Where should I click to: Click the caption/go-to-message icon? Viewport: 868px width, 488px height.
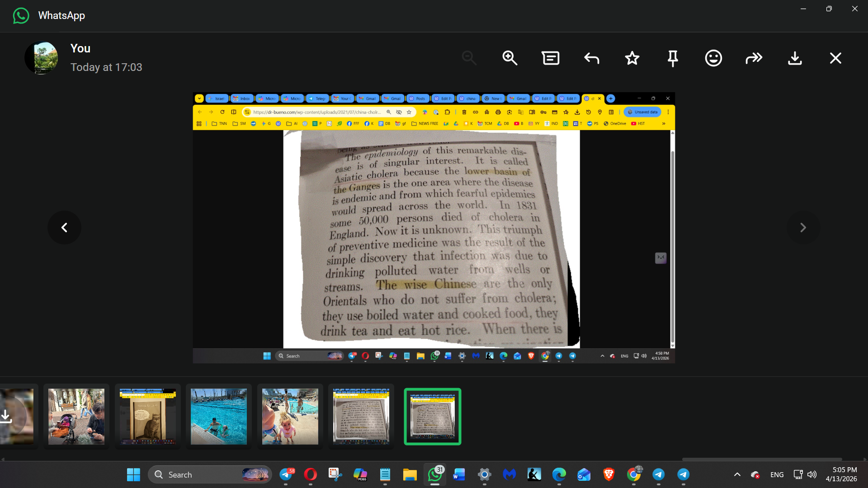pyautogui.click(x=550, y=58)
